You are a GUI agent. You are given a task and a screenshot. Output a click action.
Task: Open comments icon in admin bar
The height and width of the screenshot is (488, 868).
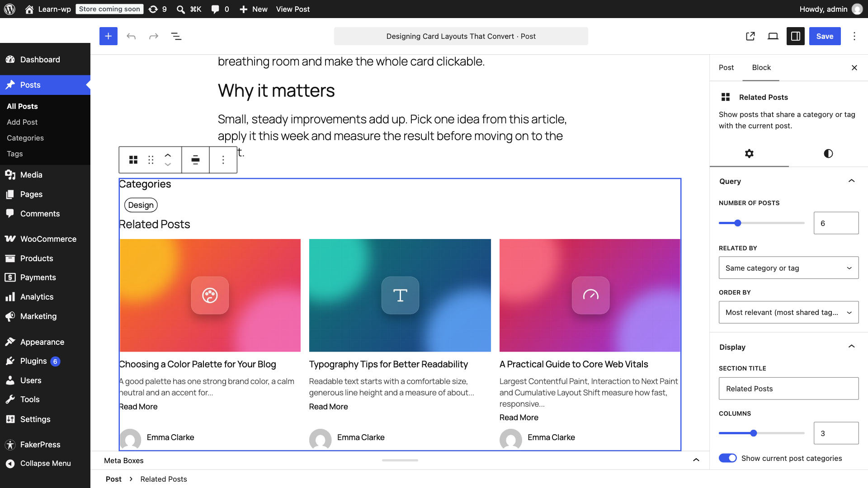[x=220, y=9]
